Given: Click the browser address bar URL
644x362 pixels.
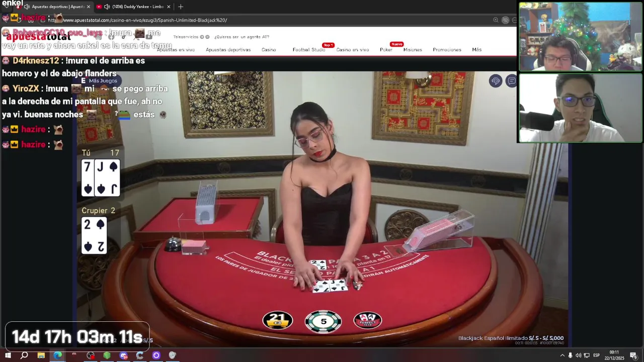Looking at the screenshot, I should [x=137, y=20].
